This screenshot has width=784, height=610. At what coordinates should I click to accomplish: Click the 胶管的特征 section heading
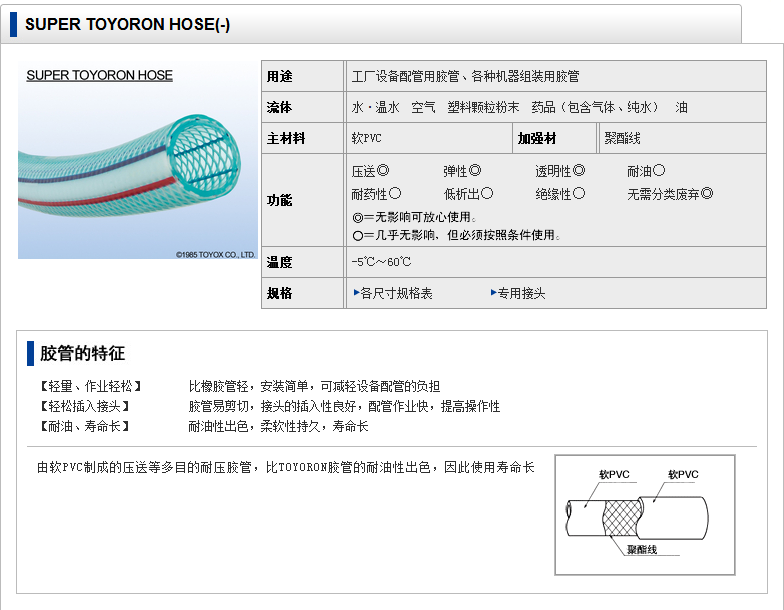pyautogui.click(x=82, y=353)
